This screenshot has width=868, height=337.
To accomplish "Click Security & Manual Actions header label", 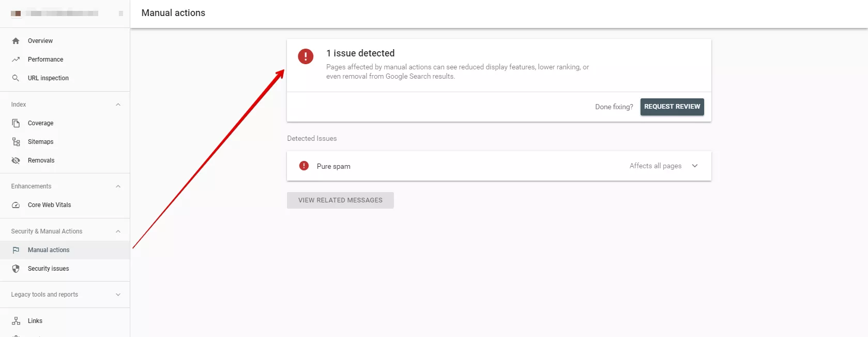I will pos(47,231).
